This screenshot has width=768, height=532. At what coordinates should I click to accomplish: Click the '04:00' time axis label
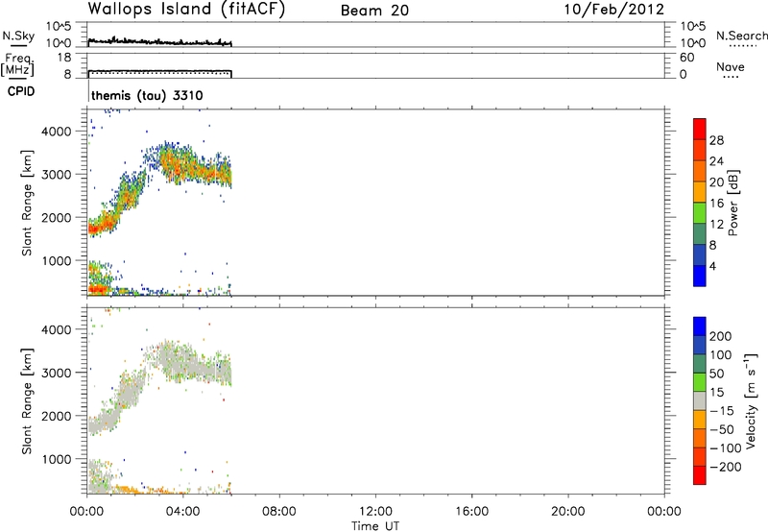182,512
